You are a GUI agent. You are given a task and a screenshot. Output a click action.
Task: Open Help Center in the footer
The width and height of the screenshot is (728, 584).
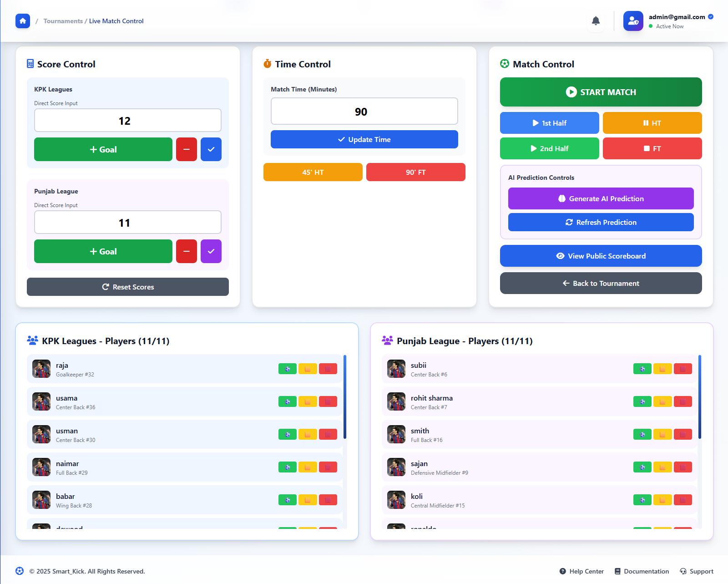(x=581, y=571)
